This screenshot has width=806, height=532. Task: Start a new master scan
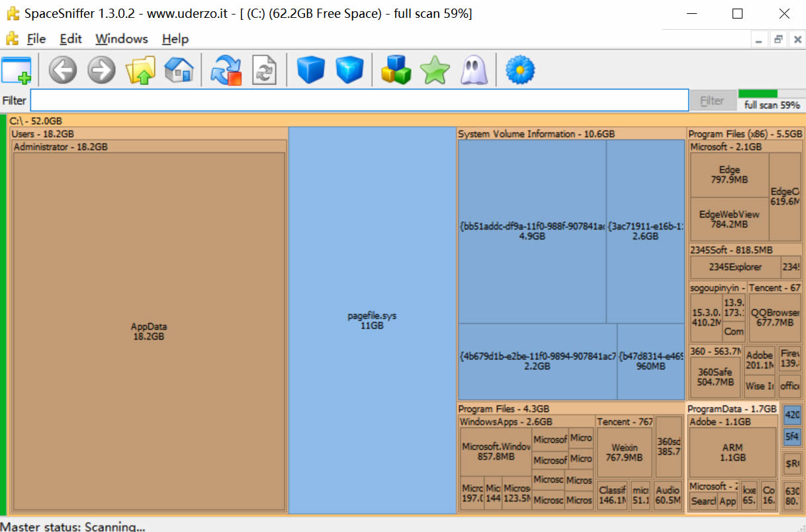coord(226,69)
